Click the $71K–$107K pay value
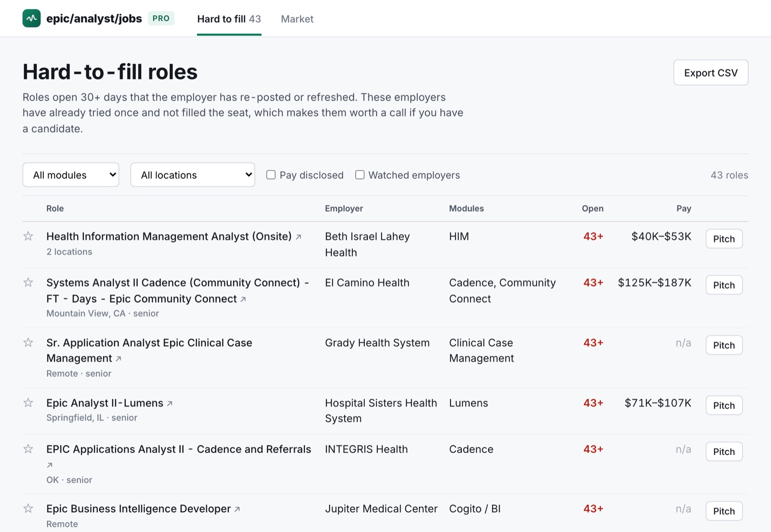 [658, 403]
